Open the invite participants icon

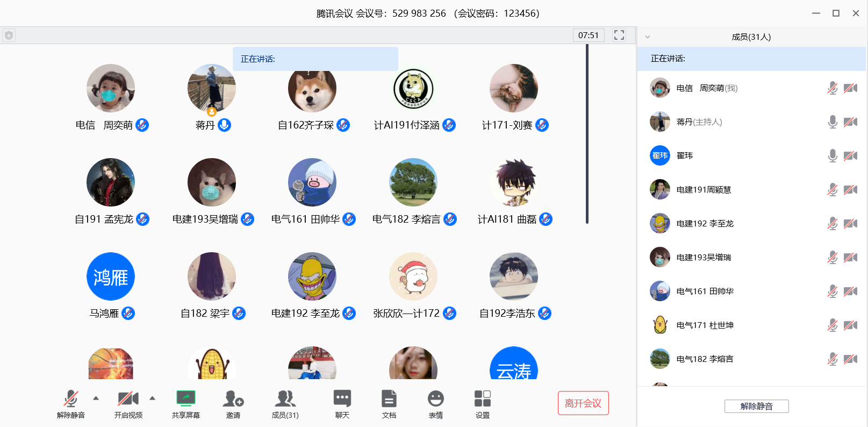[x=233, y=399]
